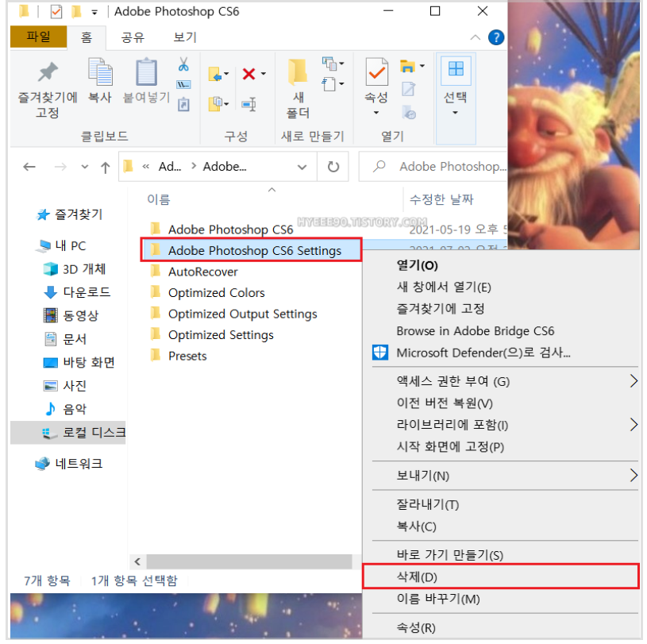
Task: Switch to the 공유 tab
Action: [133, 37]
